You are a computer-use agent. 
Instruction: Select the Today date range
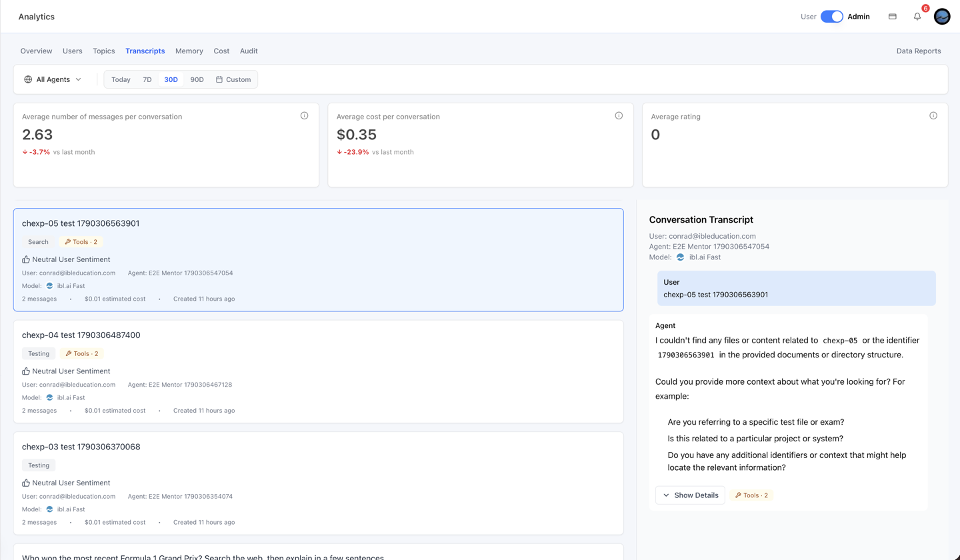tap(121, 79)
